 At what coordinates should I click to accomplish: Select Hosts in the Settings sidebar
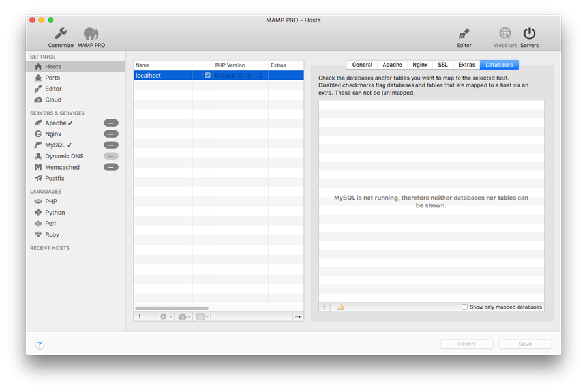[76, 67]
